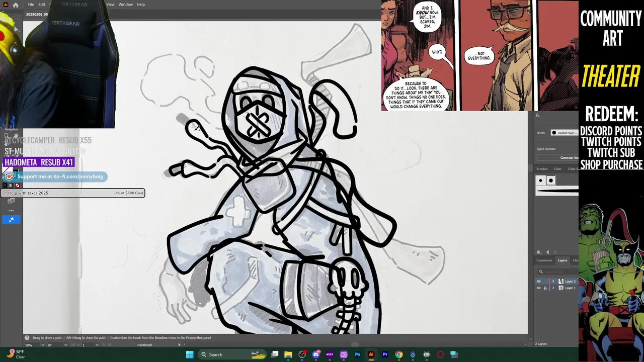644x362 pixels.
Task: Open the purple camera app on taskbar
Action: (344, 354)
